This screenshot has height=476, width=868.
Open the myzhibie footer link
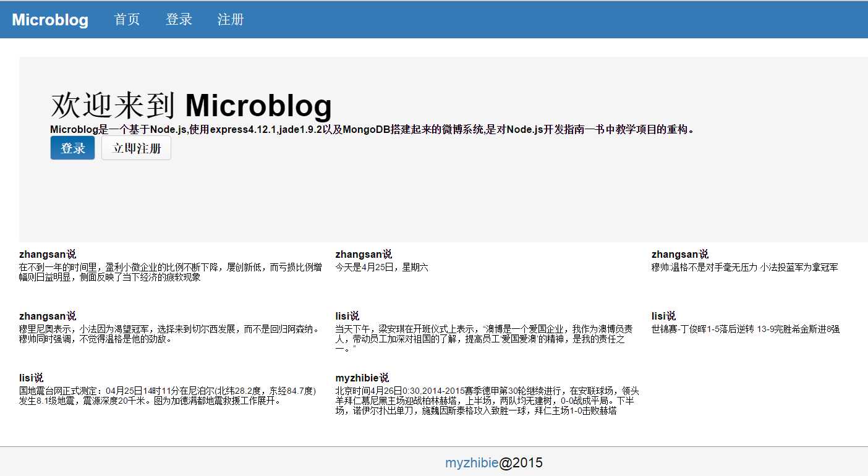472,463
